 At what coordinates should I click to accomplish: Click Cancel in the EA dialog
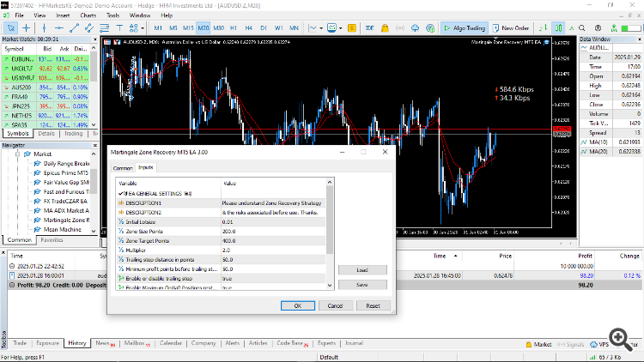pos(335,305)
